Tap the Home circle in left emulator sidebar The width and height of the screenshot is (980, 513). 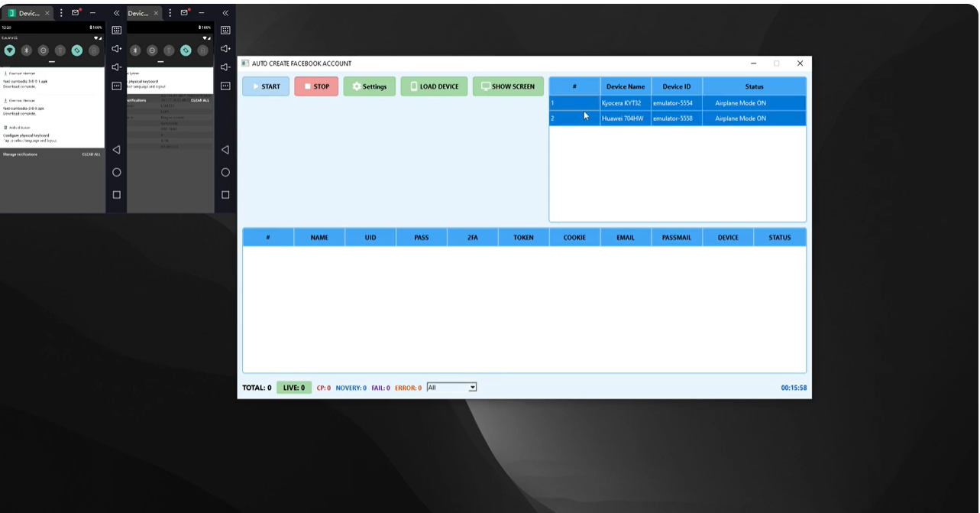(117, 173)
